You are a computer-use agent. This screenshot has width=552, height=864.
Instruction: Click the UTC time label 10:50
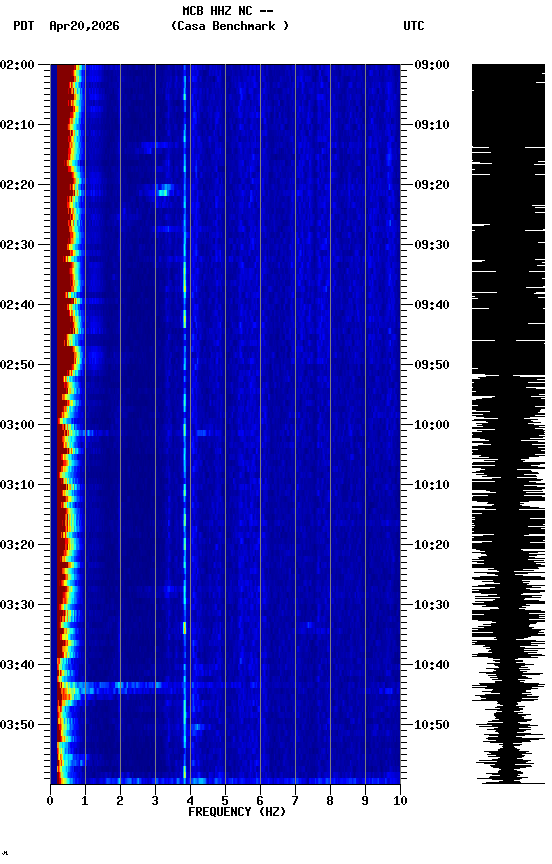tap(432, 725)
